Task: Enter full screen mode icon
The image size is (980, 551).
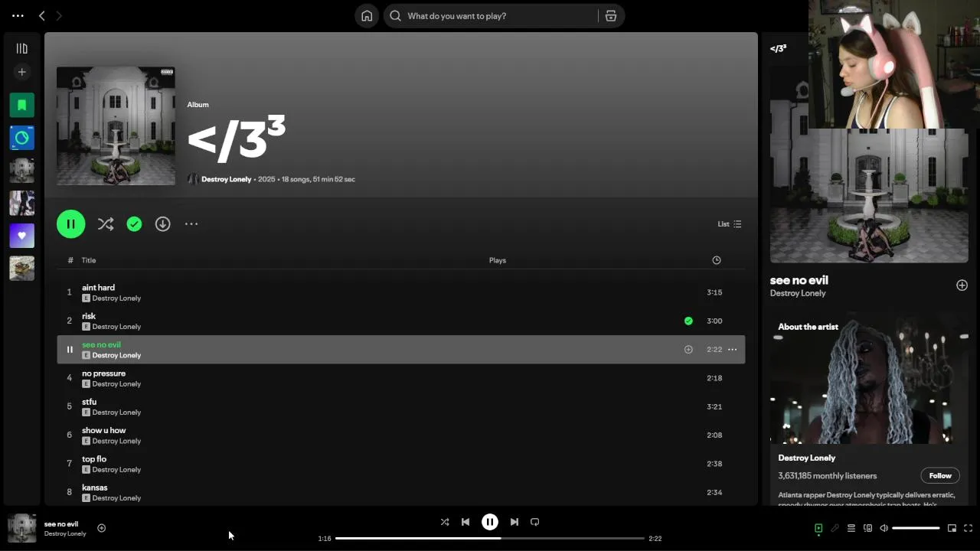Action: [x=968, y=528]
